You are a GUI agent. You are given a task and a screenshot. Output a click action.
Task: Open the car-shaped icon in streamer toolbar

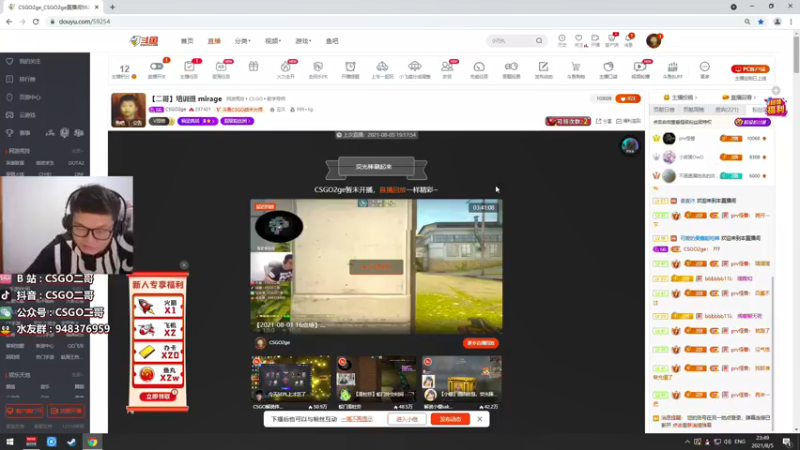382,67
